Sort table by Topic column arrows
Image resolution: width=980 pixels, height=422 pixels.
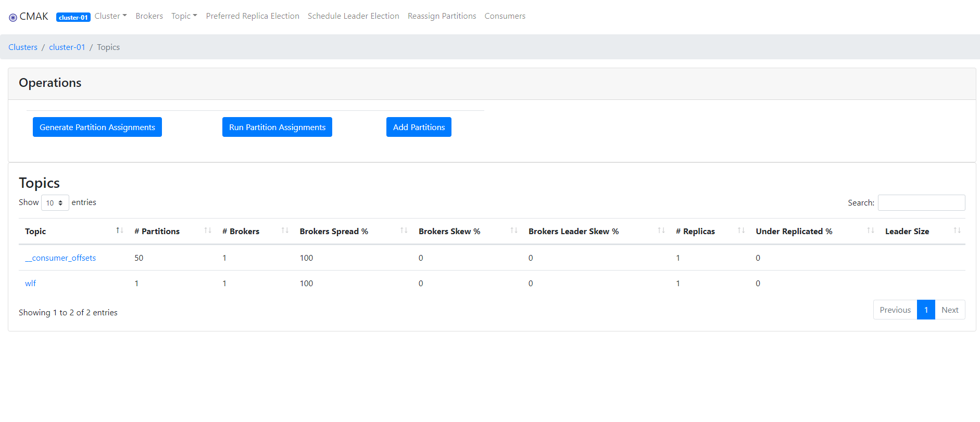tap(119, 231)
